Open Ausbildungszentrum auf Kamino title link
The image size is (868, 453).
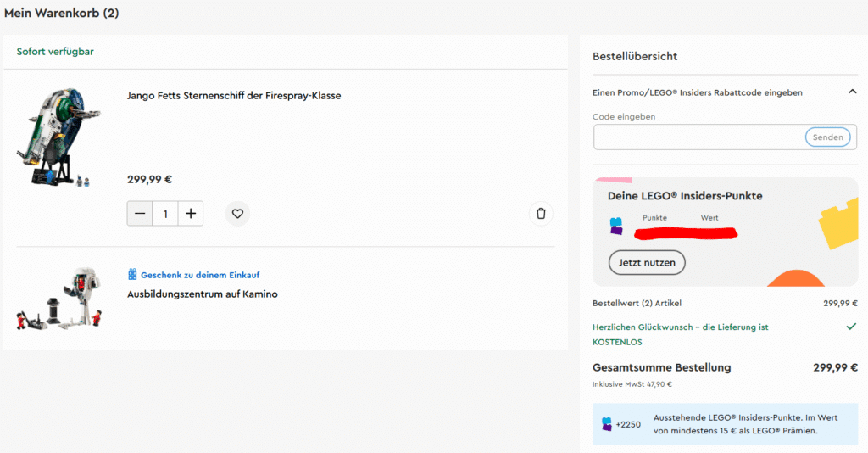tap(202, 294)
